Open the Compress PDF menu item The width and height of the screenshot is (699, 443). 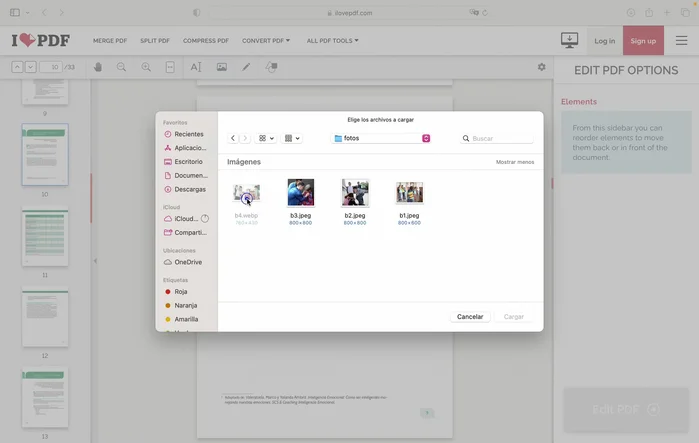[x=206, y=41]
